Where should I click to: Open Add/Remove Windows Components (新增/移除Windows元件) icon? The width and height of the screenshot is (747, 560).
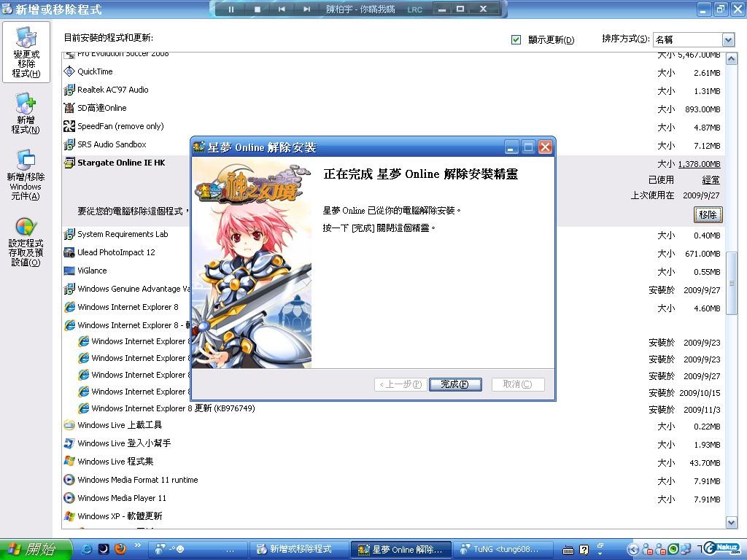pyautogui.click(x=26, y=175)
